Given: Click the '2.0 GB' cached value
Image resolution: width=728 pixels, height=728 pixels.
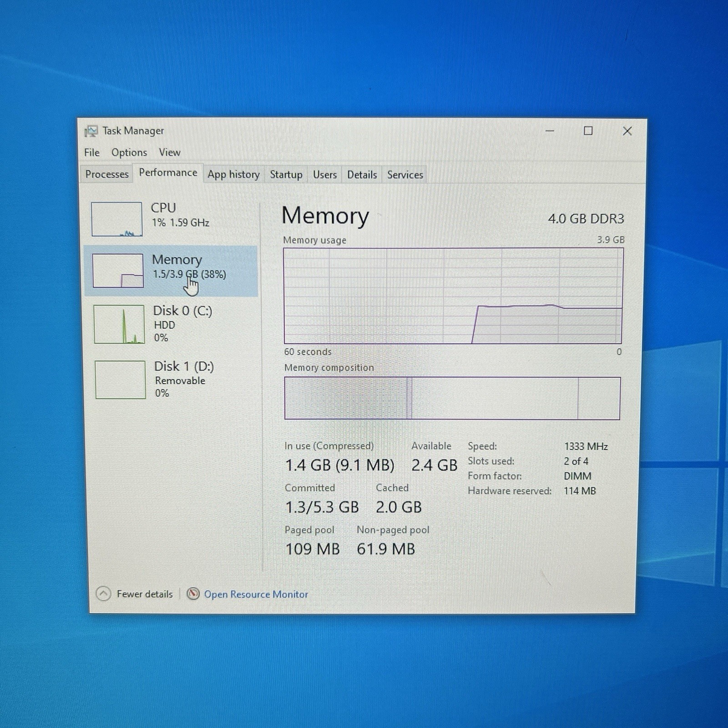Looking at the screenshot, I should [399, 507].
